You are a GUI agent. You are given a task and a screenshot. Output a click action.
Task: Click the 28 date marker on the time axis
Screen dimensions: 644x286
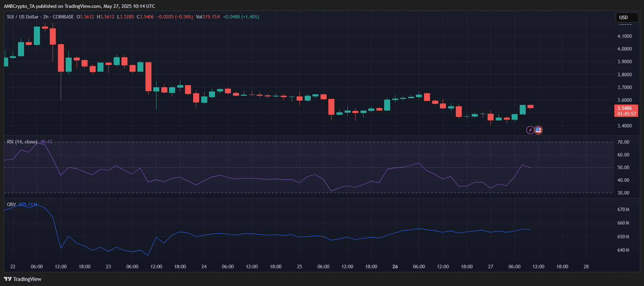coord(586,267)
